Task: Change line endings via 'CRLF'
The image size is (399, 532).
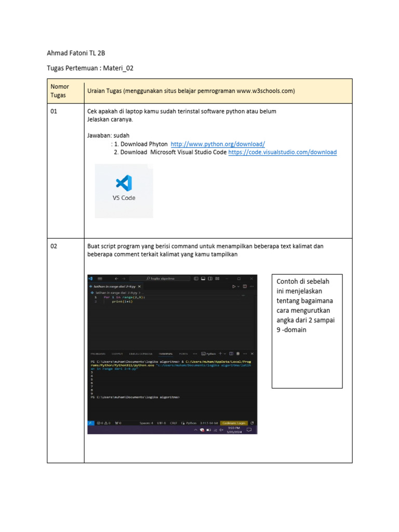Action: pos(174,423)
